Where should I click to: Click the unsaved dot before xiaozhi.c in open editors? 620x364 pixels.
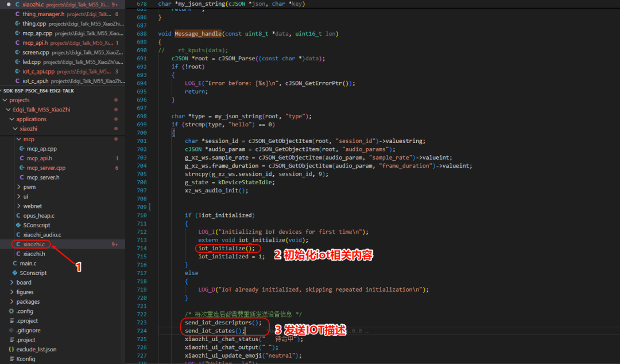click(9, 5)
